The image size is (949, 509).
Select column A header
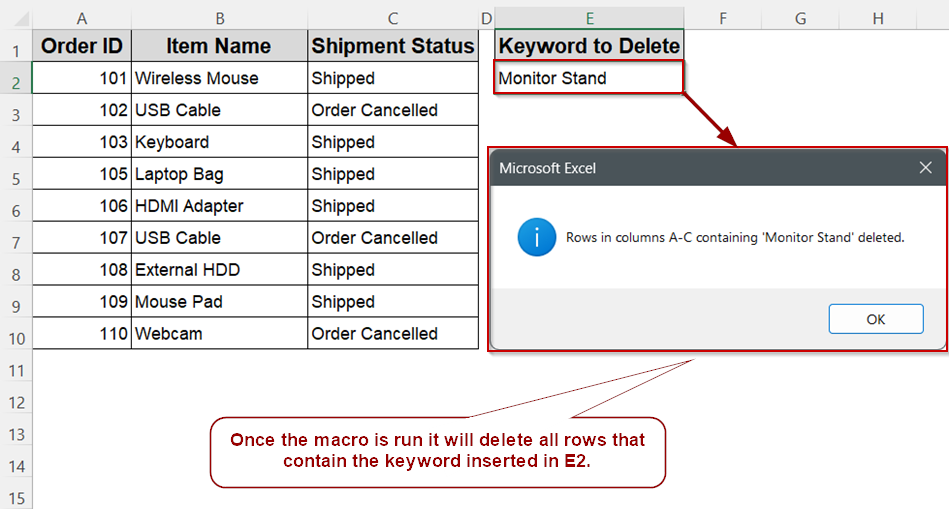(x=82, y=19)
